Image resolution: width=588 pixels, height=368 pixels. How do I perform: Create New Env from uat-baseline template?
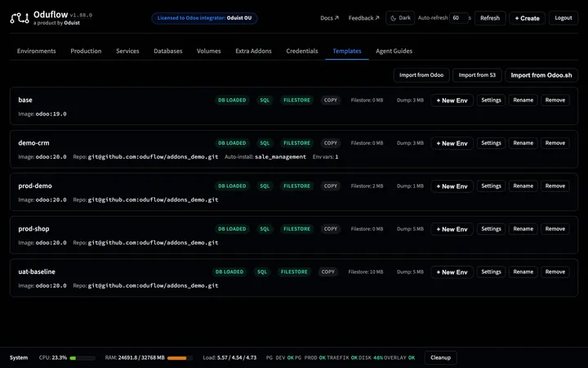point(452,272)
